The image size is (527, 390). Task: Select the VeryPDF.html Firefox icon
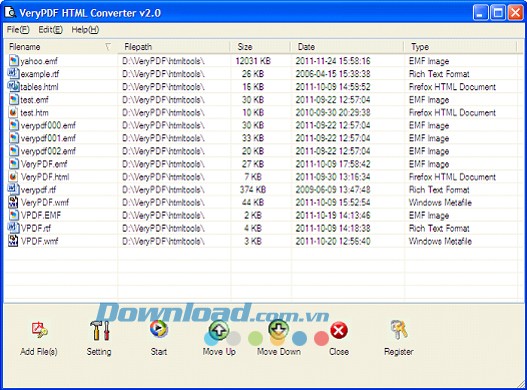[x=13, y=177]
